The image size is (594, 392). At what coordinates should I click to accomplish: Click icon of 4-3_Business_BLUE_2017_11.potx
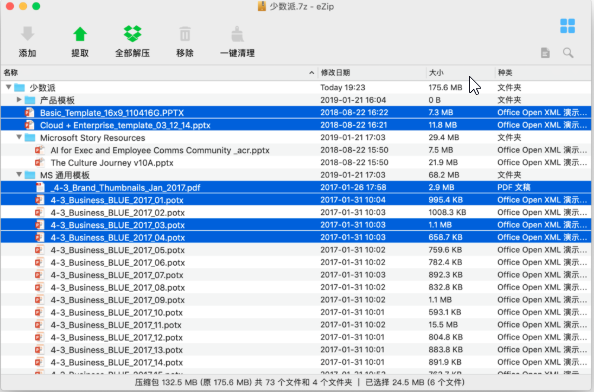pos(40,325)
